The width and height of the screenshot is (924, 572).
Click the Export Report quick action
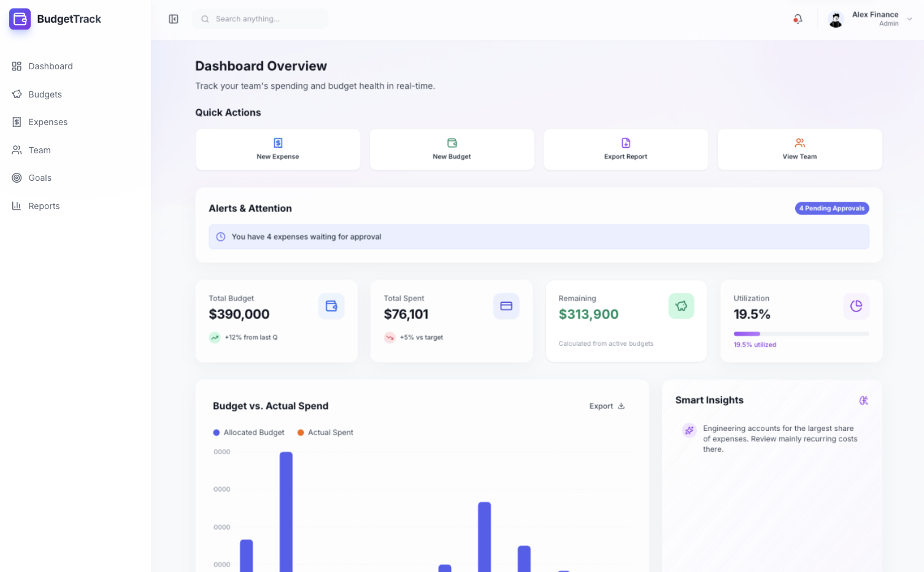[x=626, y=150]
